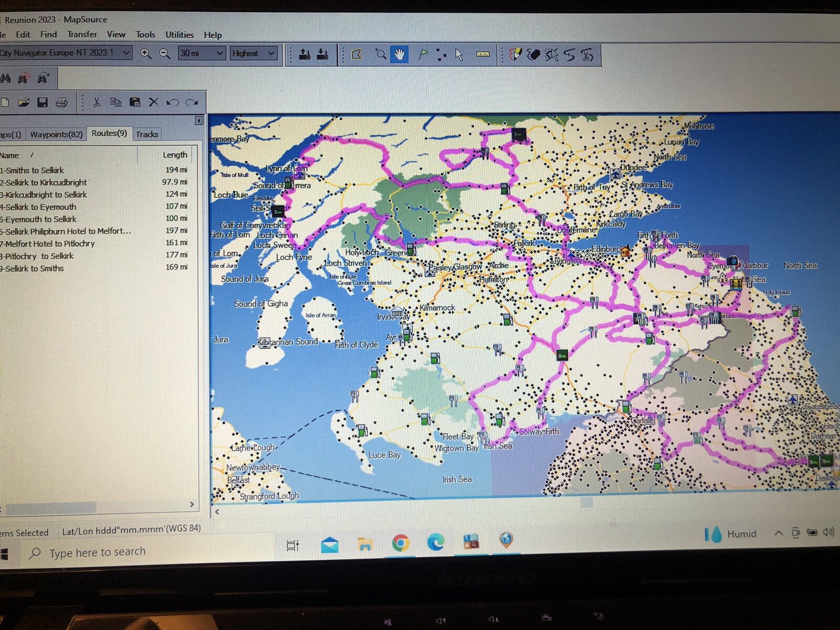
Task: Select the Zoom tool with magnifier cursor
Action: tap(381, 54)
